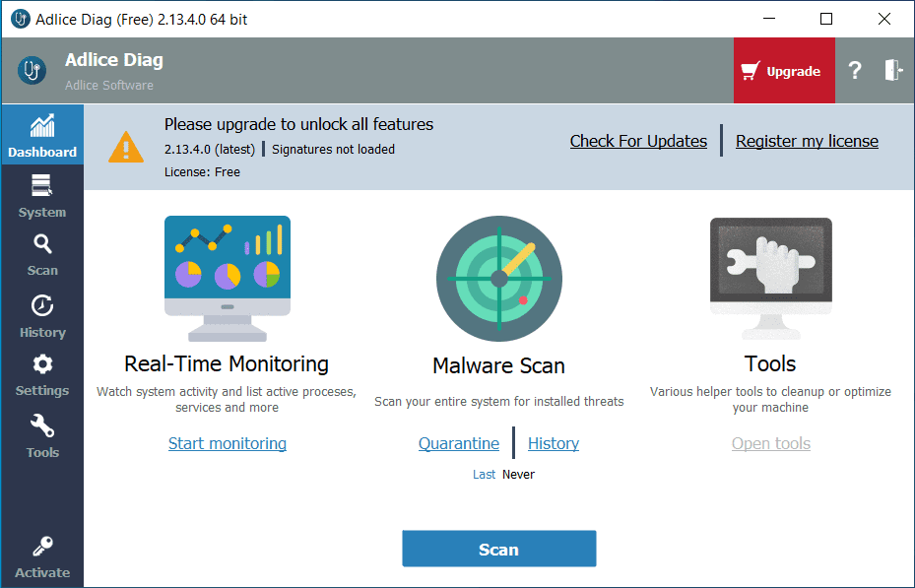Start the blue Scan button
Screen dimensions: 915x588
499,549
